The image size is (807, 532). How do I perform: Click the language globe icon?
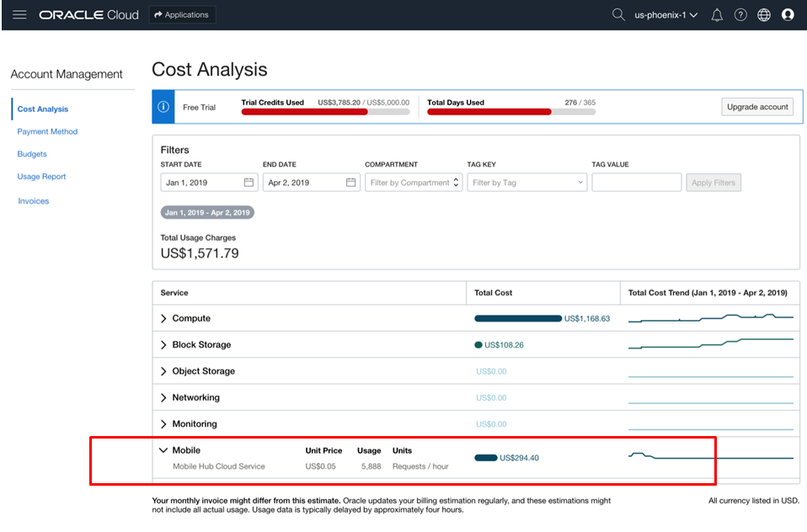click(764, 15)
